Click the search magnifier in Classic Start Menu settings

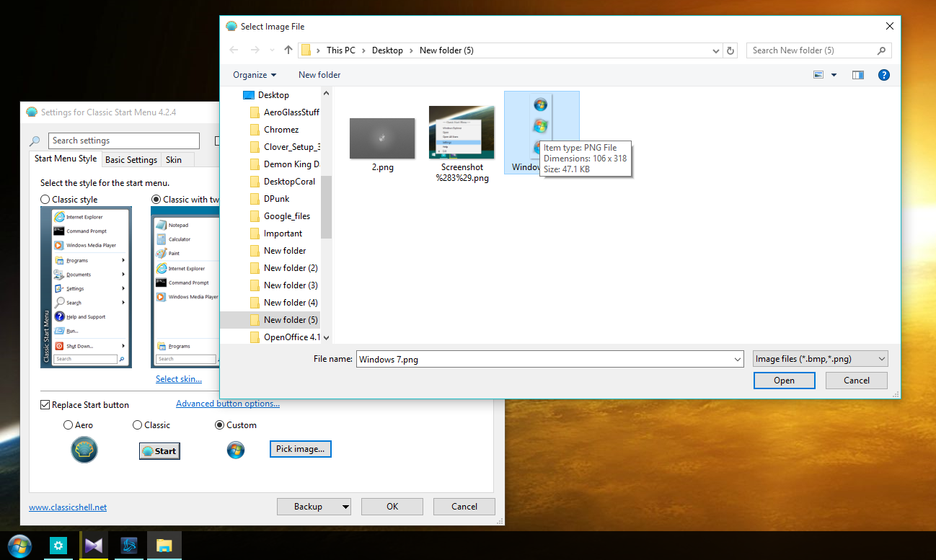pos(35,140)
